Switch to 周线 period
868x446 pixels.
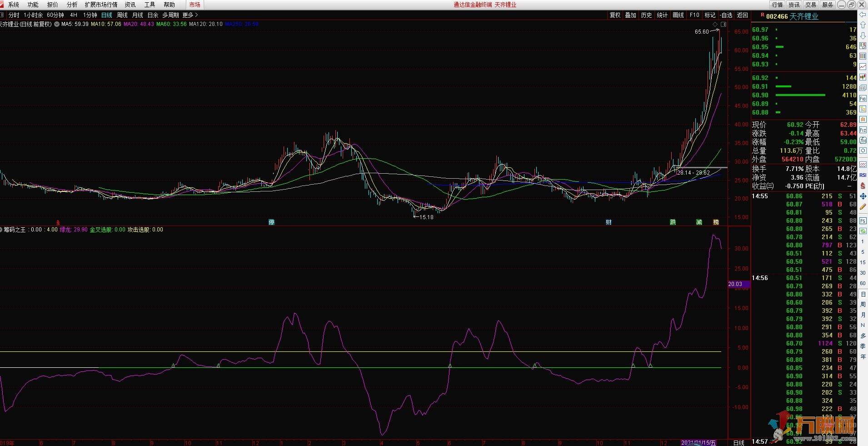tap(122, 15)
